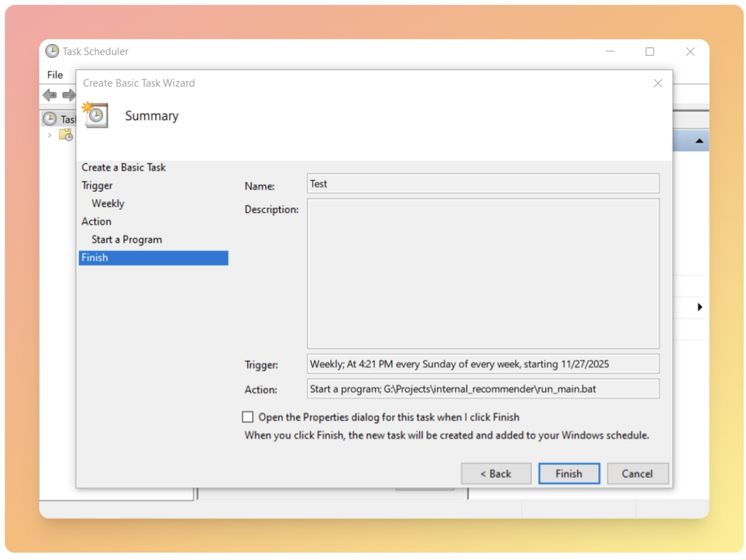
Task: Open the submenu arrow in the Actions pane
Action: point(699,307)
